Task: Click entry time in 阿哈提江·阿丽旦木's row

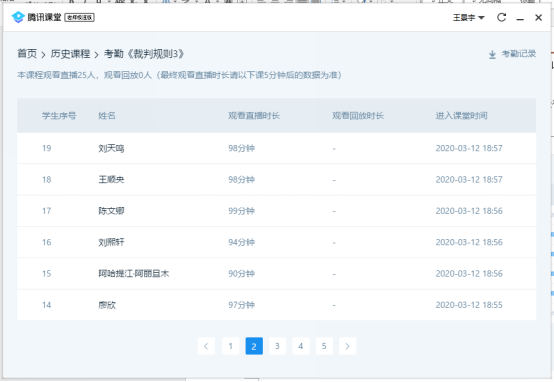Action: (x=469, y=274)
